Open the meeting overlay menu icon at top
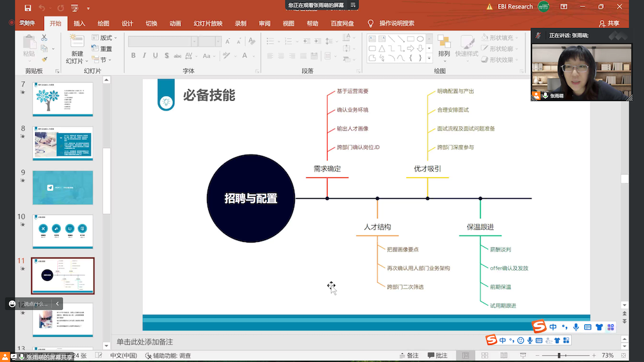The image size is (644, 362). coord(353,5)
